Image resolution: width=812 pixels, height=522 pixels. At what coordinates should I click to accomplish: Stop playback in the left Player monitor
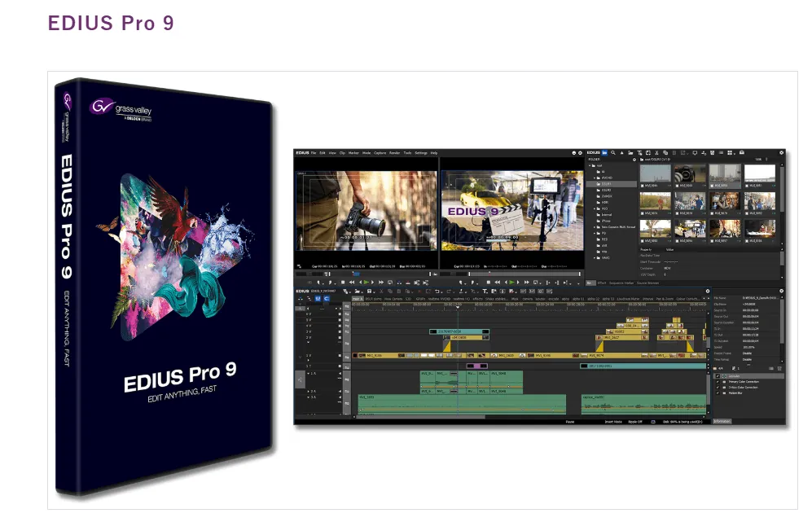[343, 283]
